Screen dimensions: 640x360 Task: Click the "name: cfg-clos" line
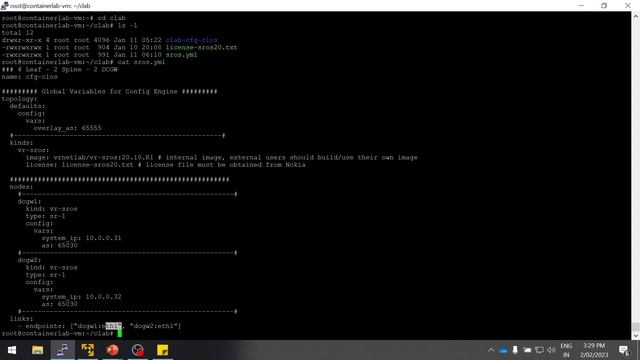coord(29,77)
